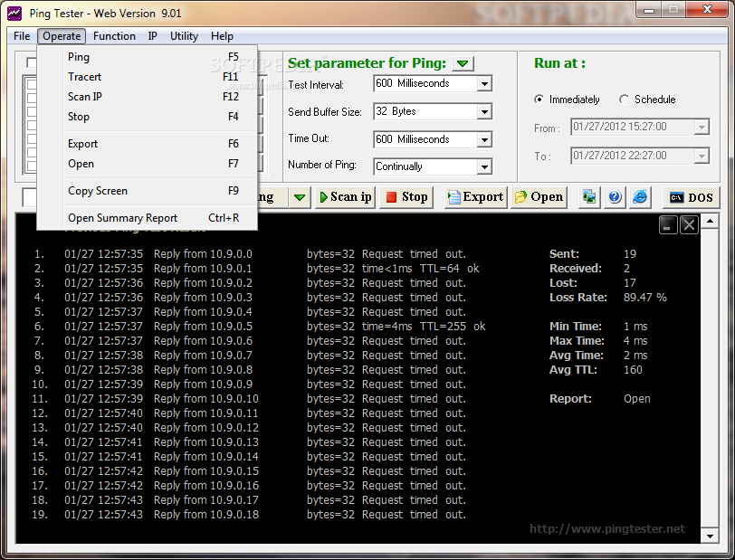Click the Report: Open link in statistics
735x560 pixels.
[636, 399]
